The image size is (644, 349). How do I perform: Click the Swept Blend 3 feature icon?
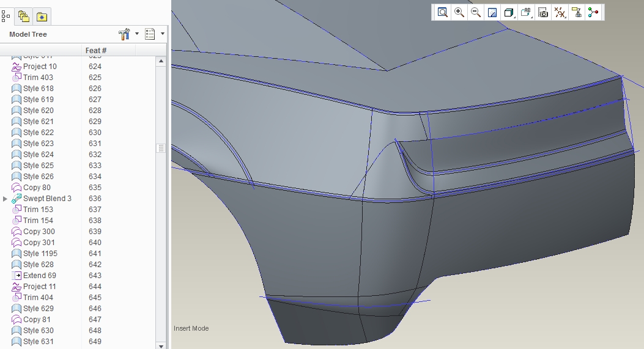click(17, 199)
